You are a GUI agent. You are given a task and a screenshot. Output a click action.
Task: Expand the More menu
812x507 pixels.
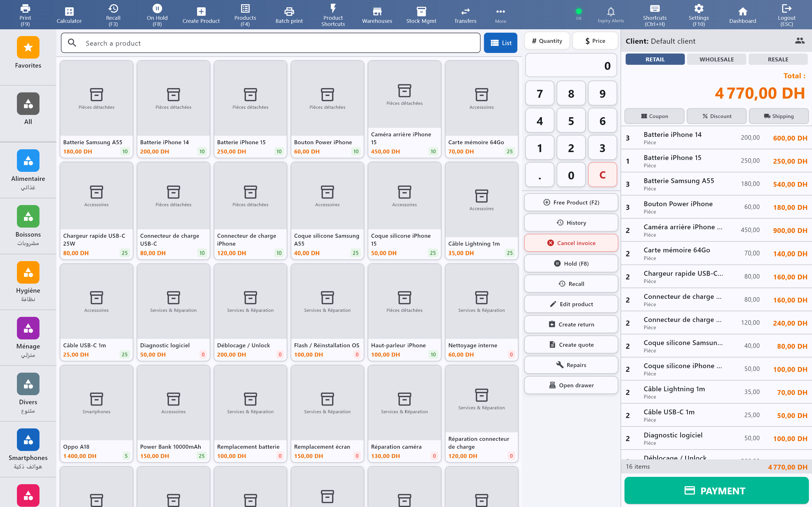(500, 14)
